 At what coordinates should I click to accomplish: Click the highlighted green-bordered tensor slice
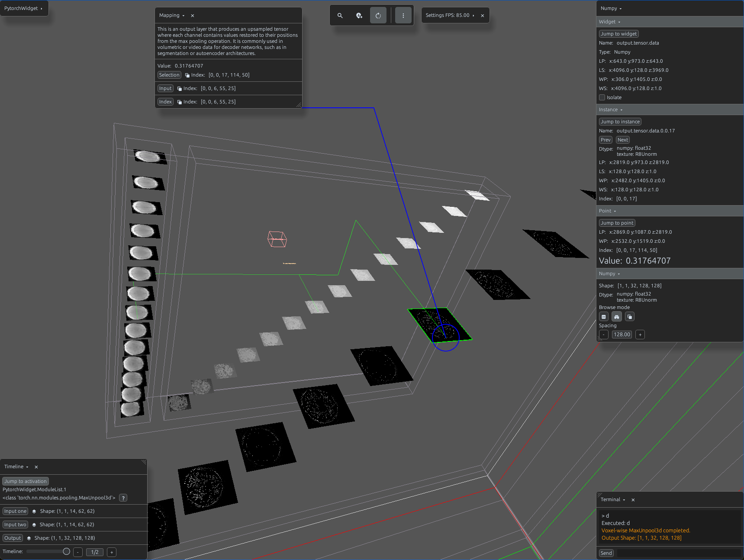(x=440, y=325)
